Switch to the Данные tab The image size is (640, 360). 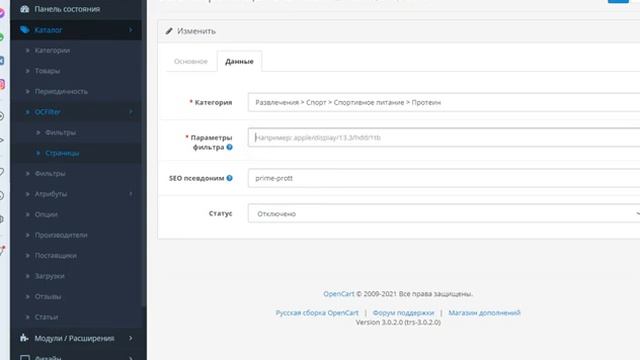point(239,61)
